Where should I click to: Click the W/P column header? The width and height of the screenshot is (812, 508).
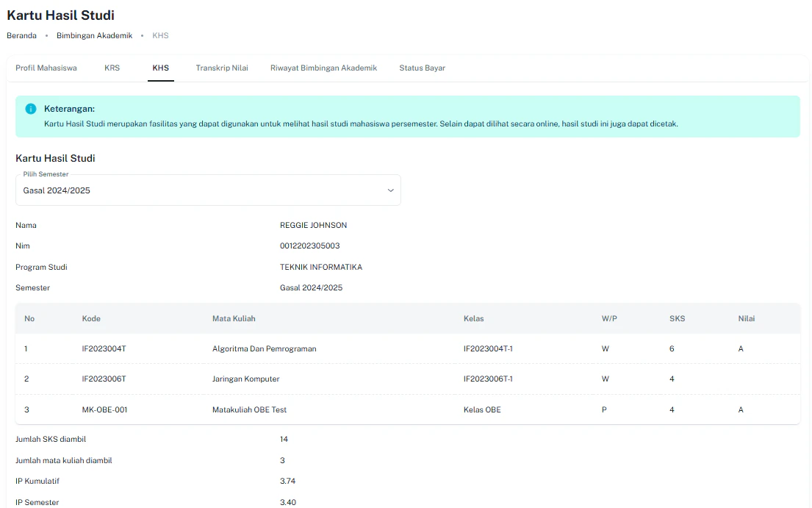[x=609, y=318]
